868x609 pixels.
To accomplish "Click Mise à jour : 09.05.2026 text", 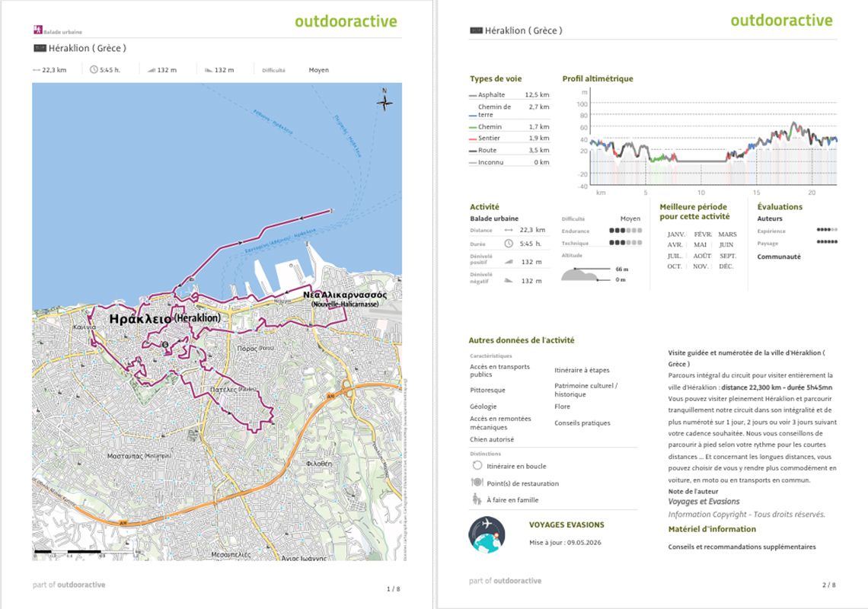I will [565, 543].
